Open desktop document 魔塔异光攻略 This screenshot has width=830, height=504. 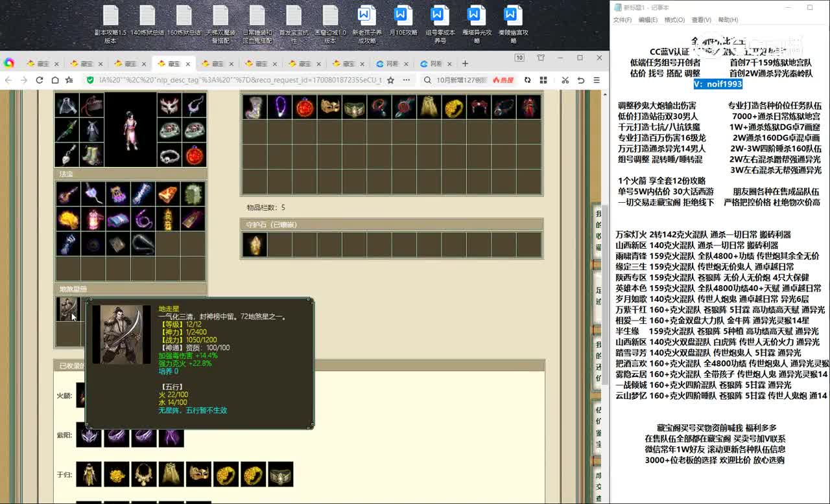(477, 25)
